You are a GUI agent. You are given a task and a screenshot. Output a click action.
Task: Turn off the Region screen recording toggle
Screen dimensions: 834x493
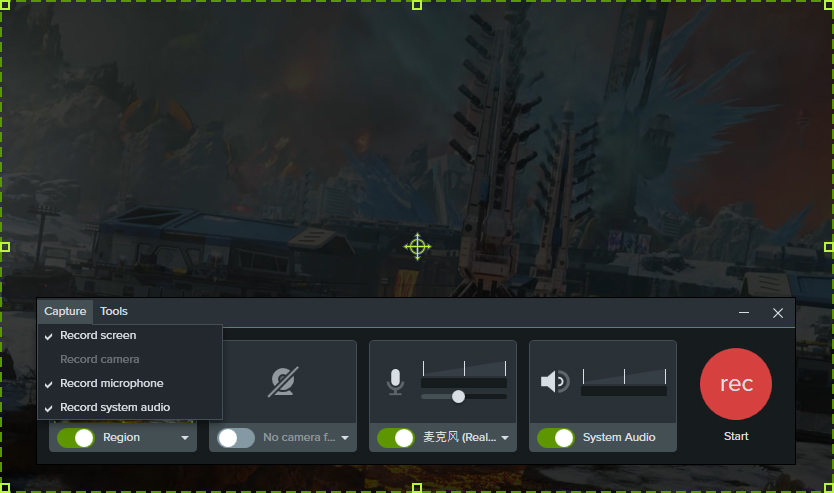(x=76, y=437)
